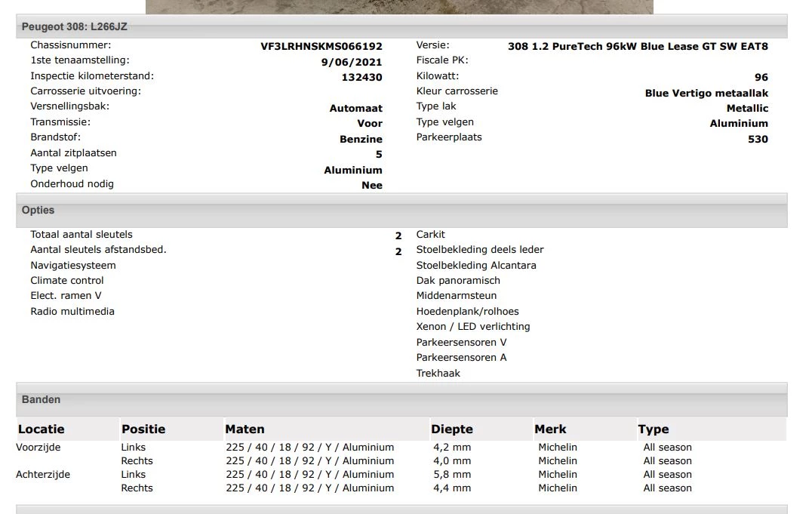This screenshot has width=812, height=514.
Task: Click the Blue Vertigo metaallak colour value
Action: click(706, 93)
